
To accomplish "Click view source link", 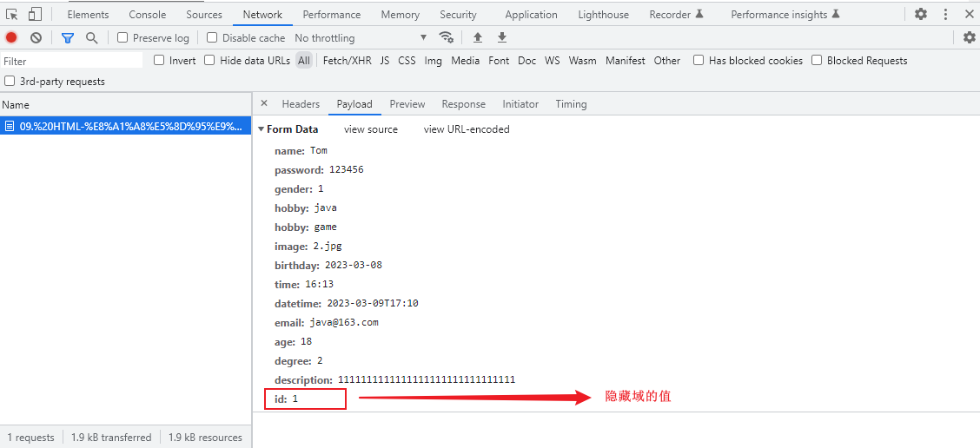I will coord(371,129).
